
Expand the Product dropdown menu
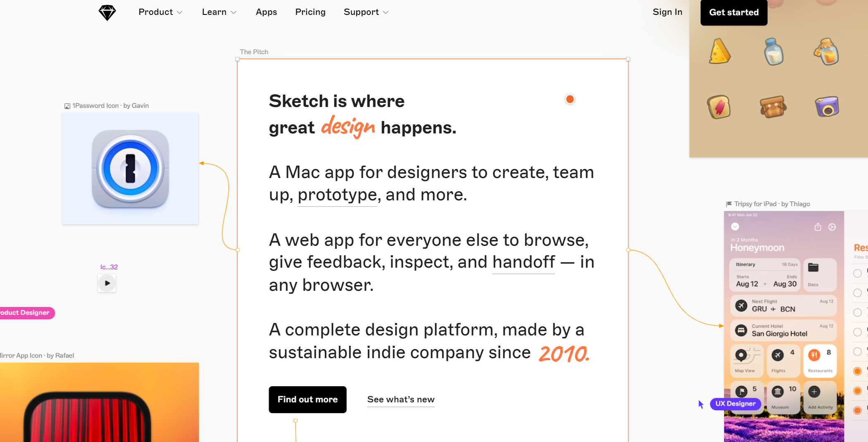tap(160, 12)
